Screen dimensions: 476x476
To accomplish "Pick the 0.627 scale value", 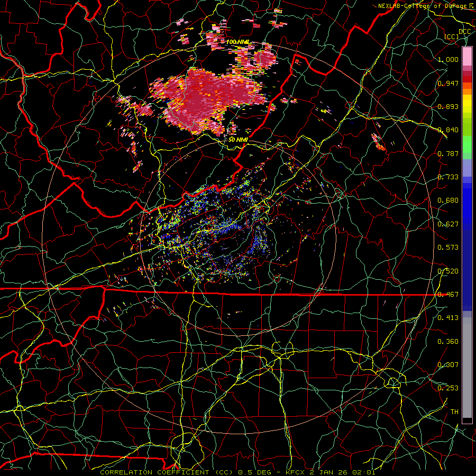I will tap(448, 224).
